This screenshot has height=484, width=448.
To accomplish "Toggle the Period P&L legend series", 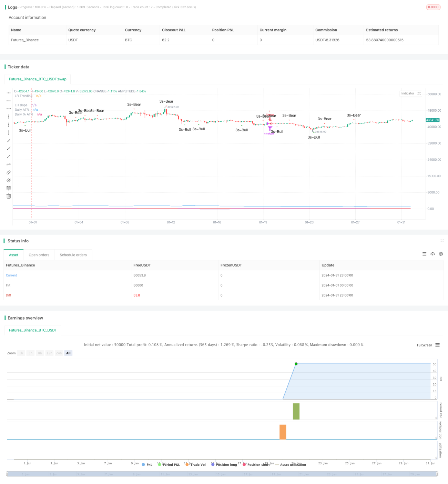I will [169, 465].
